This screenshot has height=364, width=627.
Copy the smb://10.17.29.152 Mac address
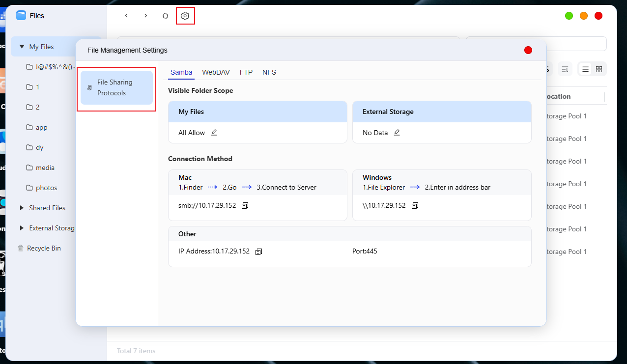(245, 206)
